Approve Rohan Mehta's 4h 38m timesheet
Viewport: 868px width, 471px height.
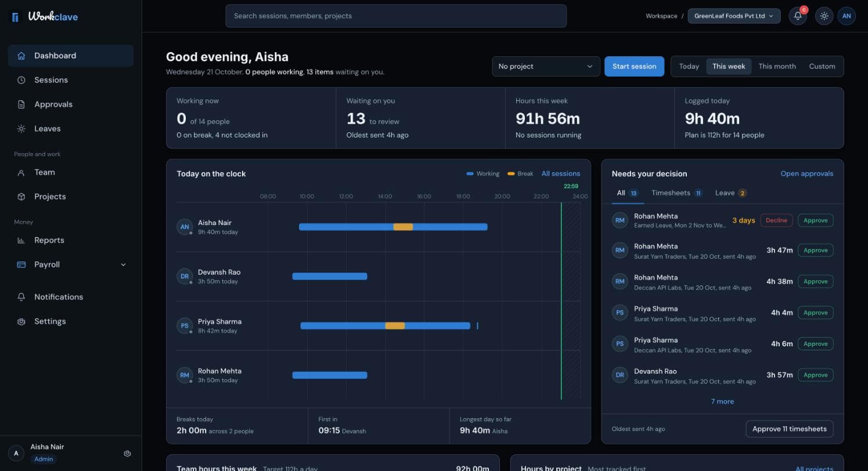pos(815,281)
